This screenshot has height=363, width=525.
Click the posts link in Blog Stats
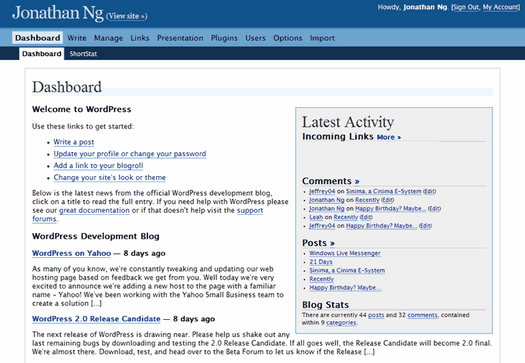point(376,315)
